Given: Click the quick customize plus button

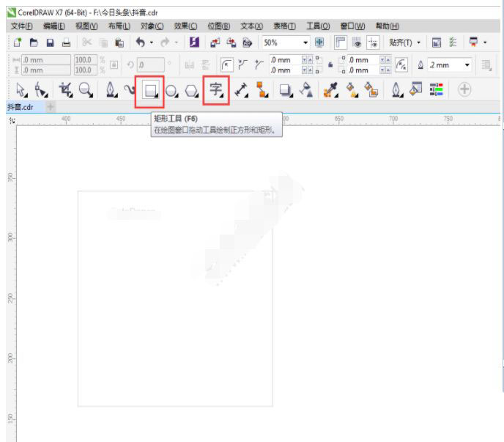Looking at the screenshot, I should click(x=464, y=90).
